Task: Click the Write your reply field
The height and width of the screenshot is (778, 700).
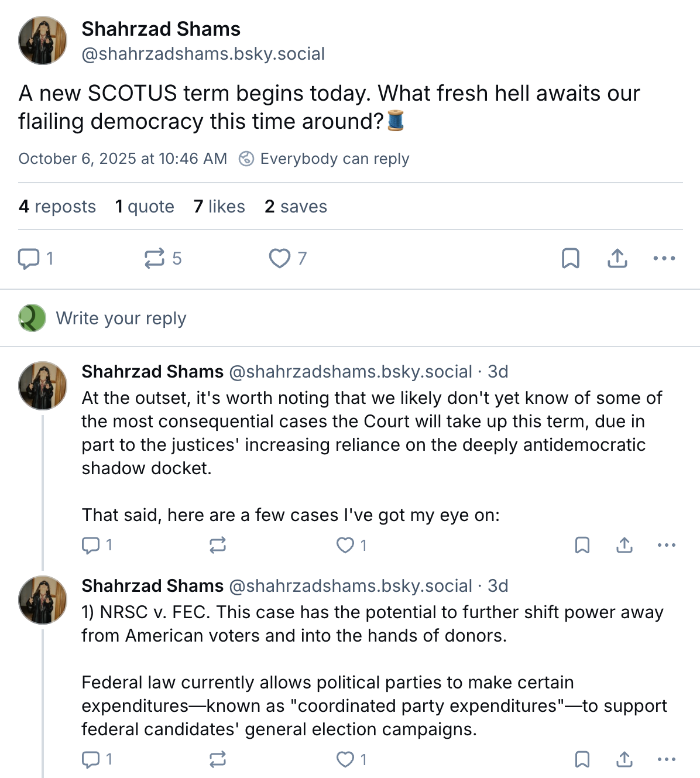Action: pyautogui.click(x=121, y=318)
